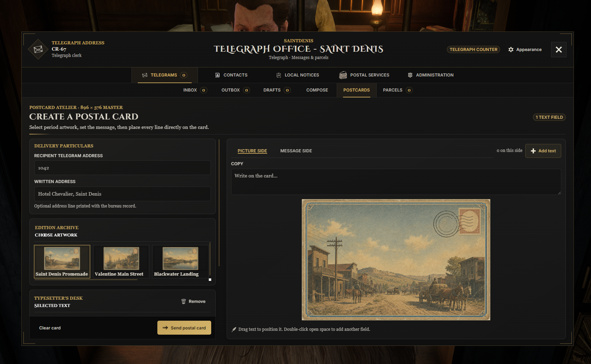Go to the Administration section
The height and width of the screenshot is (364, 591).
pyautogui.click(x=430, y=75)
